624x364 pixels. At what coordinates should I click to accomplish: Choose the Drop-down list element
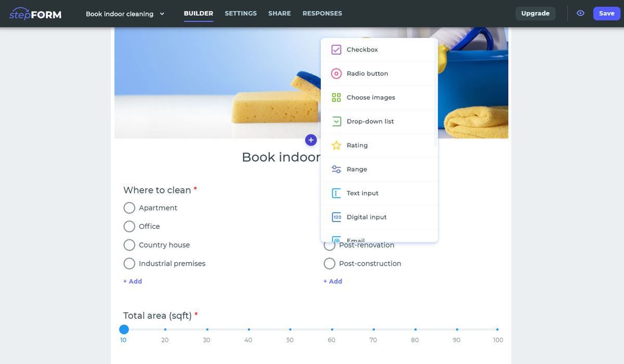(x=370, y=121)
